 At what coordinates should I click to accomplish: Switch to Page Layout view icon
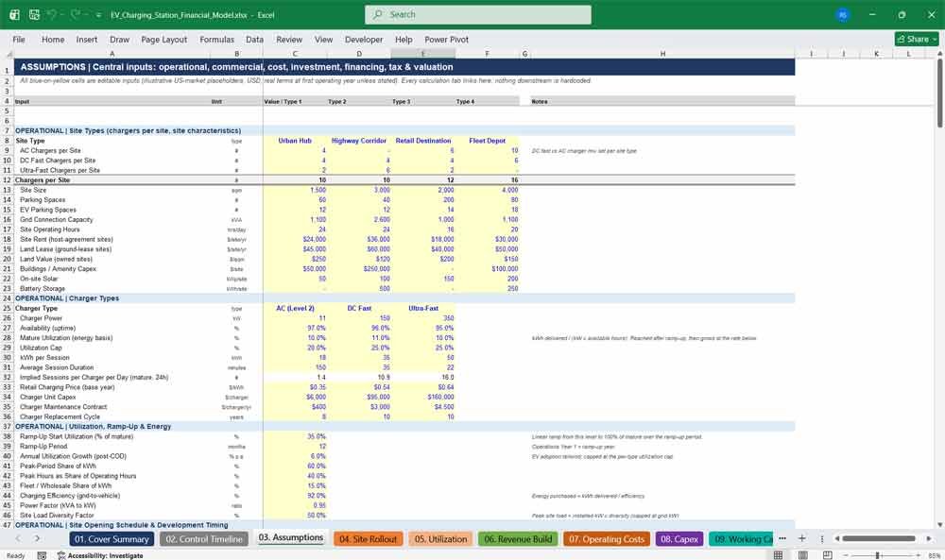(x=802, y=554)
